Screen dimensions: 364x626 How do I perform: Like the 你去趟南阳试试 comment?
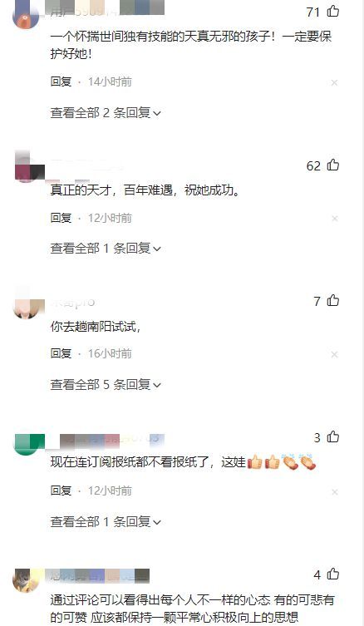[x=333, y=300]
